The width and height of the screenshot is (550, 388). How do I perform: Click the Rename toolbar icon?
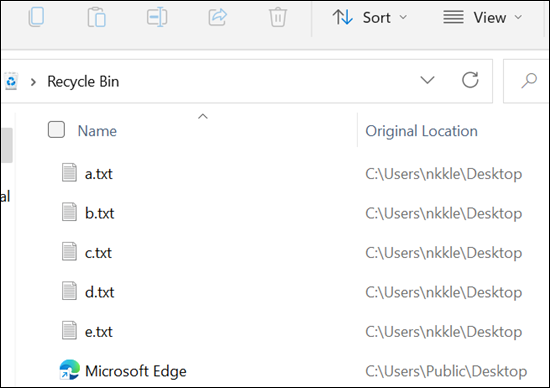[157, 17]
